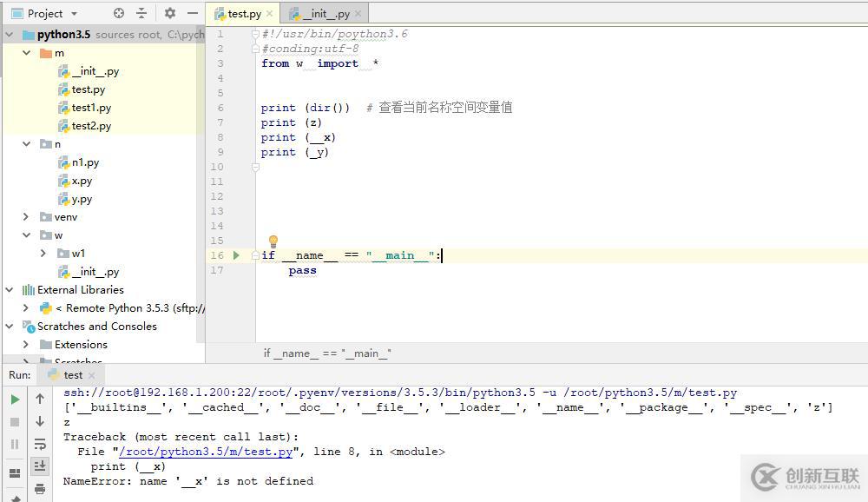Click the intention lightbulb in the editor

click(x=273, y=241)
